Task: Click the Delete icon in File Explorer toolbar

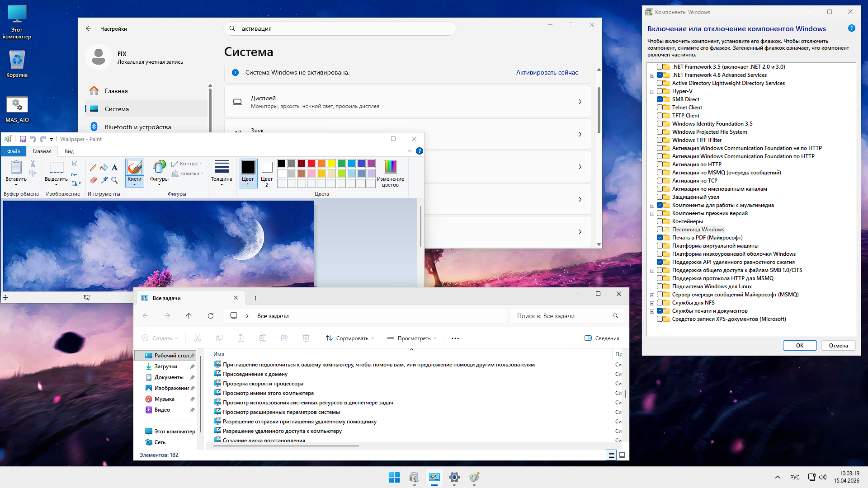Action: coord(306,338)
